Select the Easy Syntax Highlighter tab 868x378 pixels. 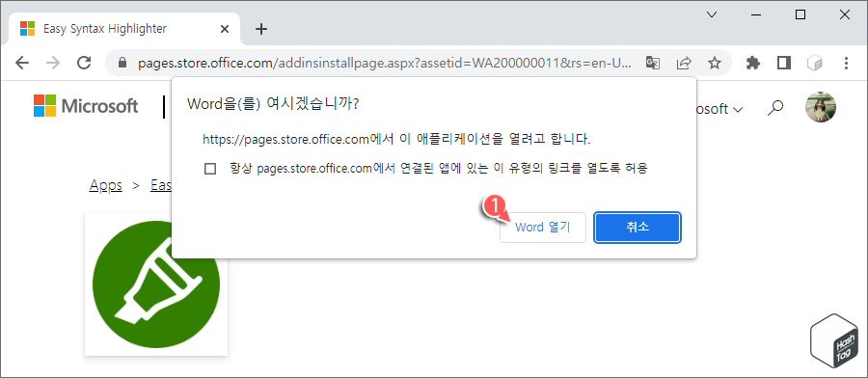click(124, 29)
